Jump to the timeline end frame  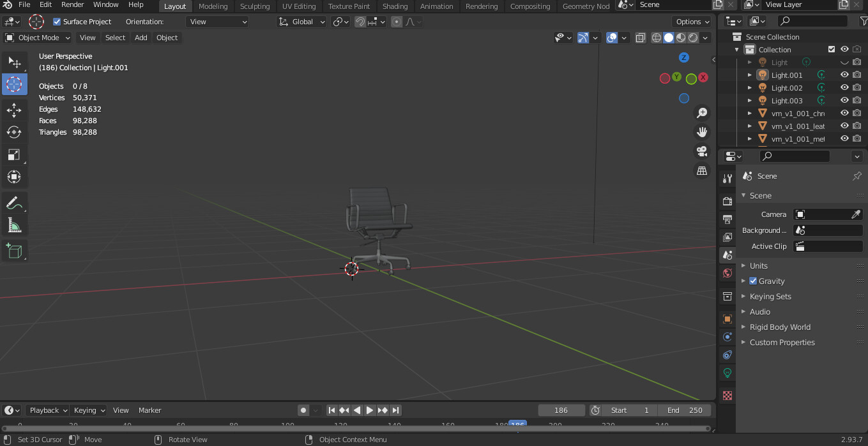pos(396,410)
